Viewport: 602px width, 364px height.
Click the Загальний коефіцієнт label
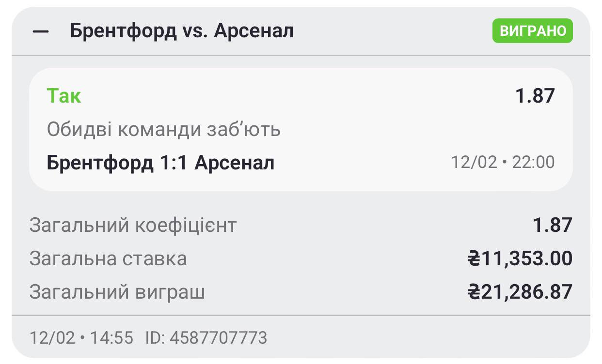133,225
